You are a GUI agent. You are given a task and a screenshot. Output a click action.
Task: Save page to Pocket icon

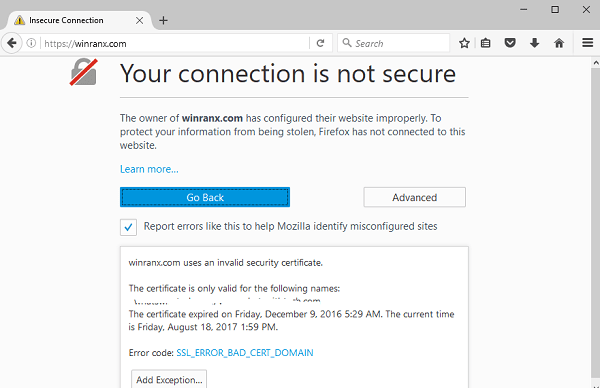click(510, 43)
